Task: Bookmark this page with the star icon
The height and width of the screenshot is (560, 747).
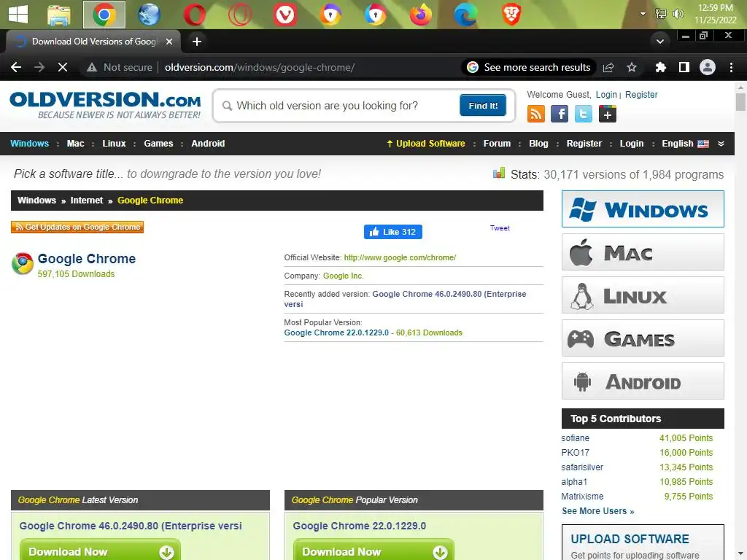Action: pyautogui.click(x=632, y=67)
